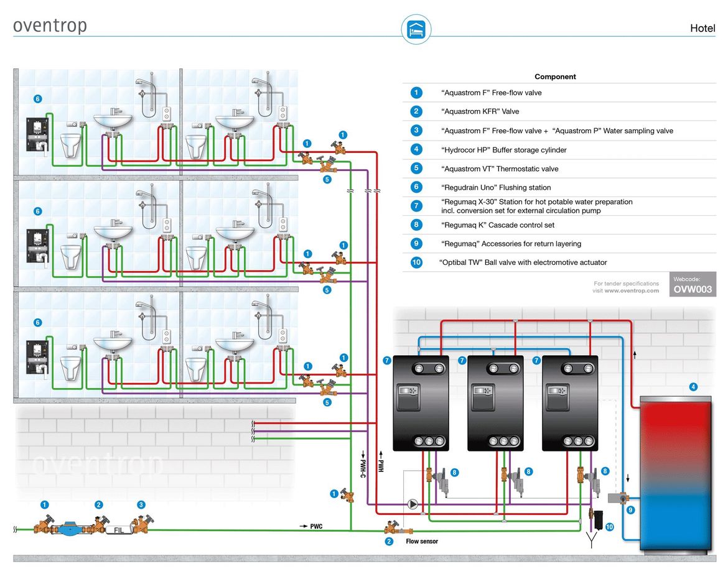Click the Y-shaped drain symbol below the actuator valve
This screenshot has height=574, width=728.
coord(591,540)
